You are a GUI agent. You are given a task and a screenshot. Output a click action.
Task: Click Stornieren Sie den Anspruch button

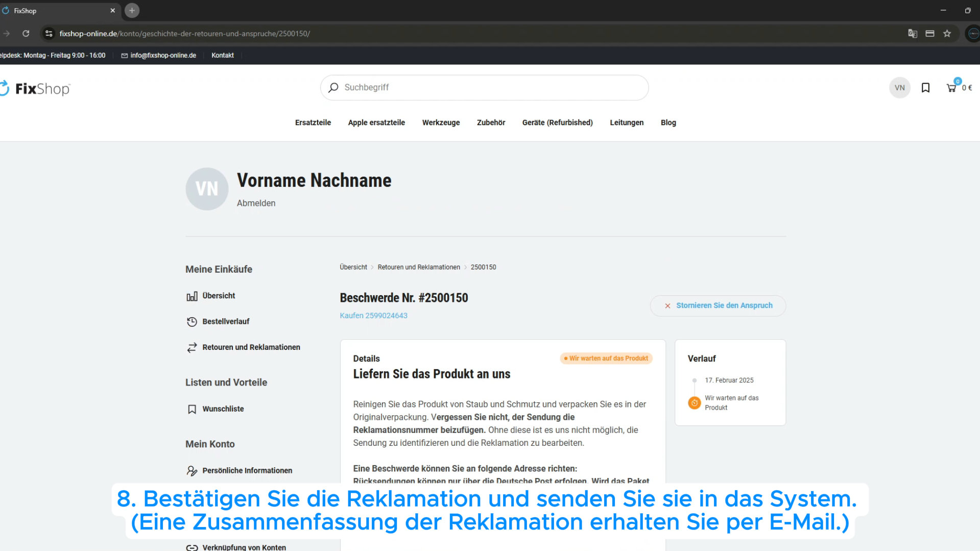point(718,305)
